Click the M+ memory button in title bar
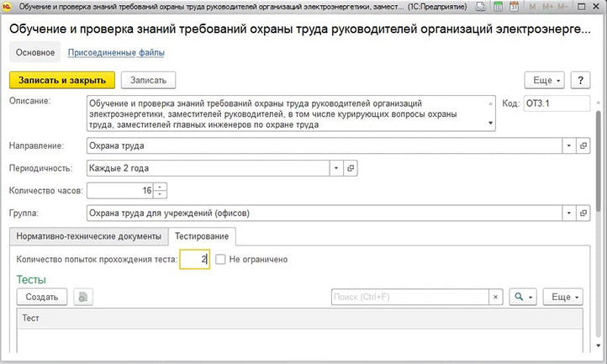Viewport: 607px width, 364px height. [x=548, y=7]
